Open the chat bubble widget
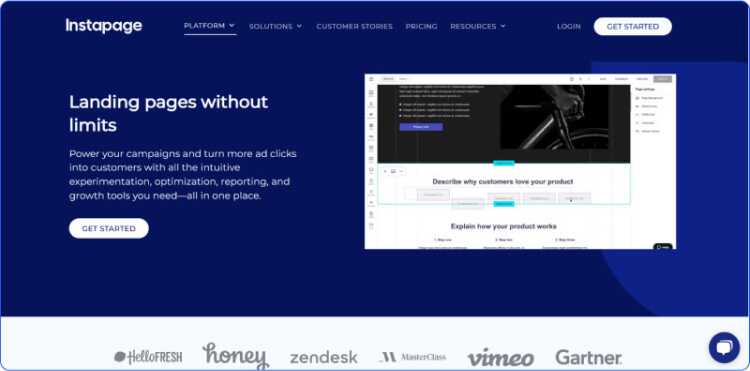Image resolution: width=750 pixels, height=371 pixels. point(724,348)
